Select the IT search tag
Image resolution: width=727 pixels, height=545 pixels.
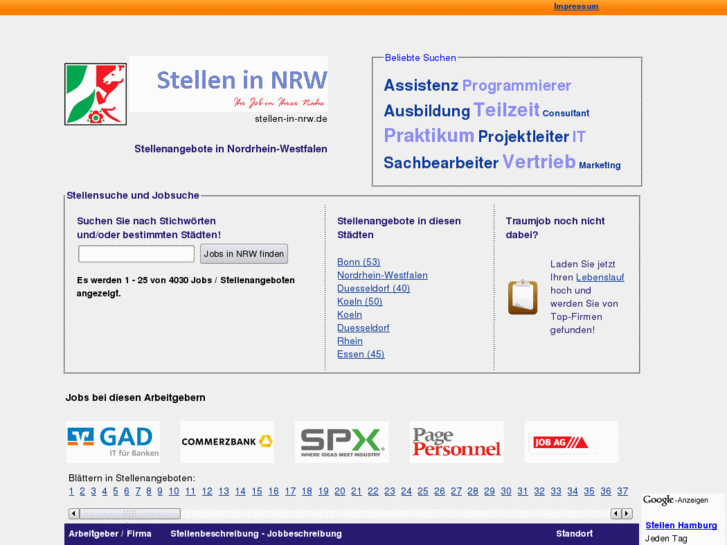579,137
